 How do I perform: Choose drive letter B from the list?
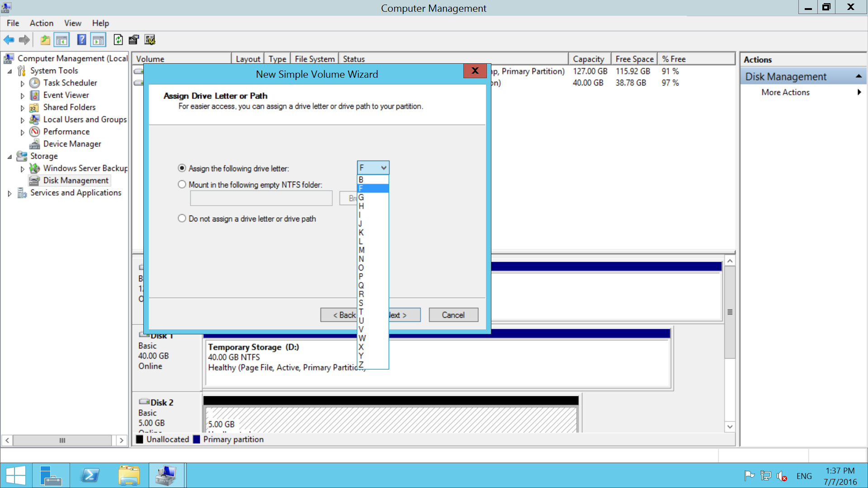click(x=373, y=179)
